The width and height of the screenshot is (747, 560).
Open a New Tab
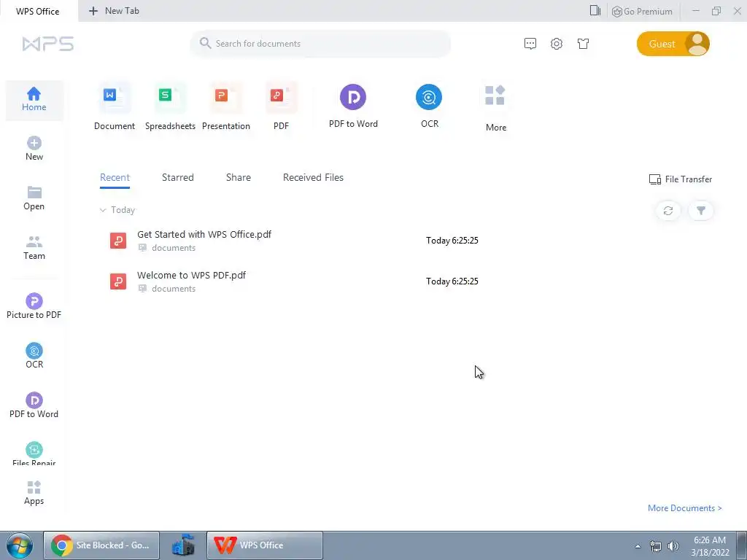(x=115, y=11)
